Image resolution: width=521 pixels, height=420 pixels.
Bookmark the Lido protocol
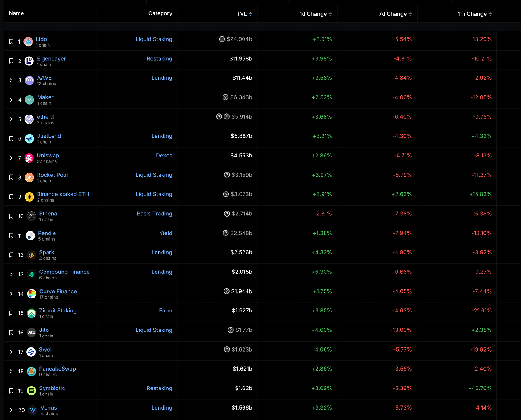pyautogui.click(x=11, y=42)
